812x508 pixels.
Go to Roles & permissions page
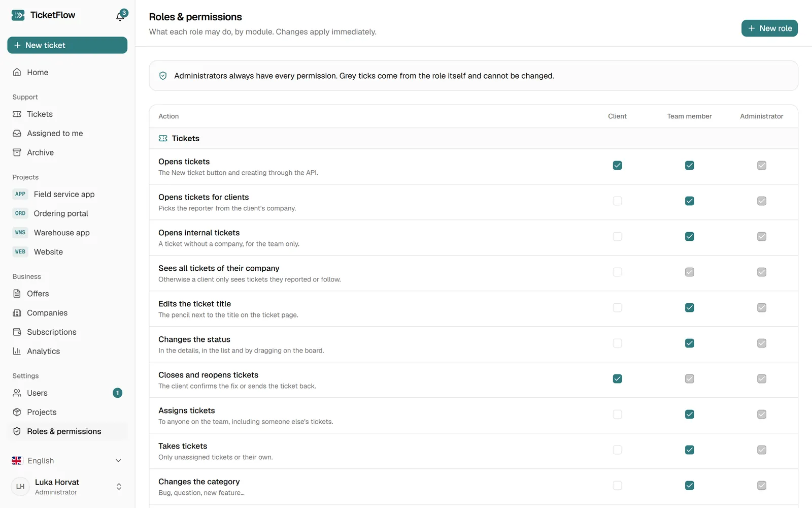tap(67, 431)
